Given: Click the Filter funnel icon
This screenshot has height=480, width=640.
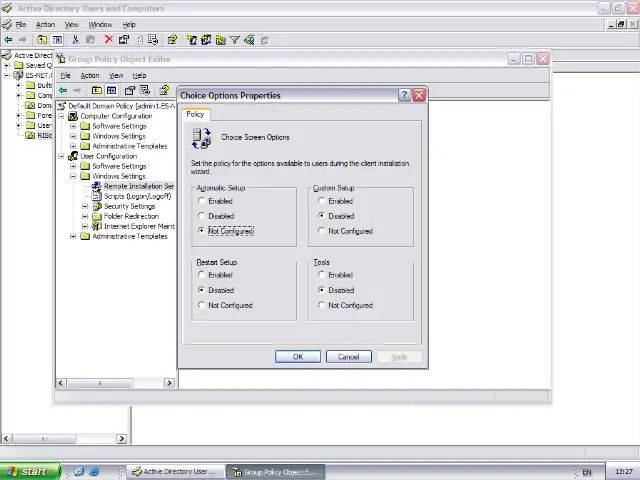Looking at the screenshot, I should pos(235,40).
